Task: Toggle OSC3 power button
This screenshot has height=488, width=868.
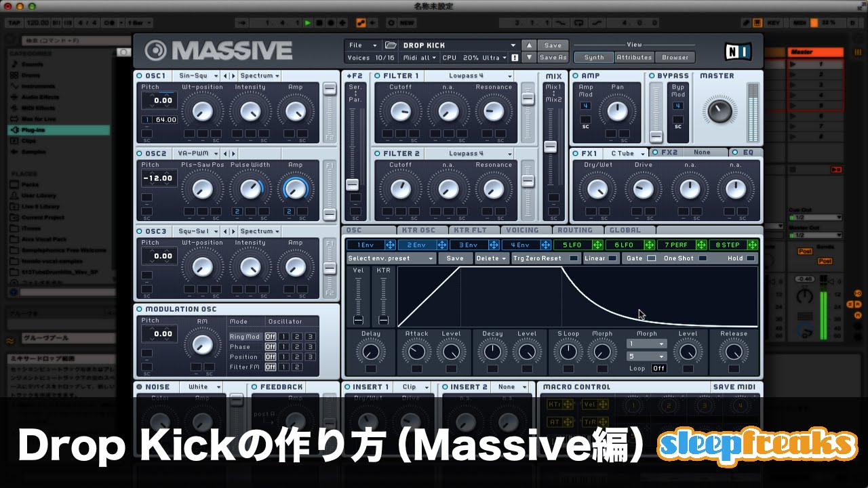Action: [140, 231]
